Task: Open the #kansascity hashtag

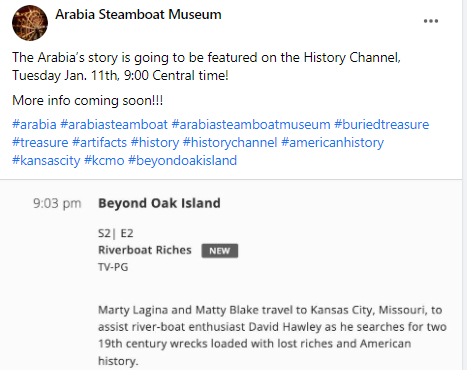Action: 46,161
